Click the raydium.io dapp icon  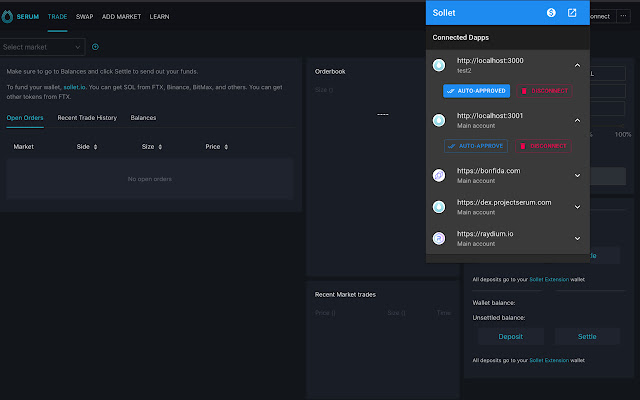(x=439, y=238)
